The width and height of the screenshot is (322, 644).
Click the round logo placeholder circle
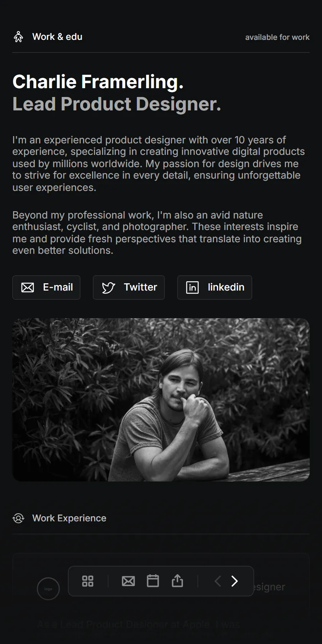48,589
